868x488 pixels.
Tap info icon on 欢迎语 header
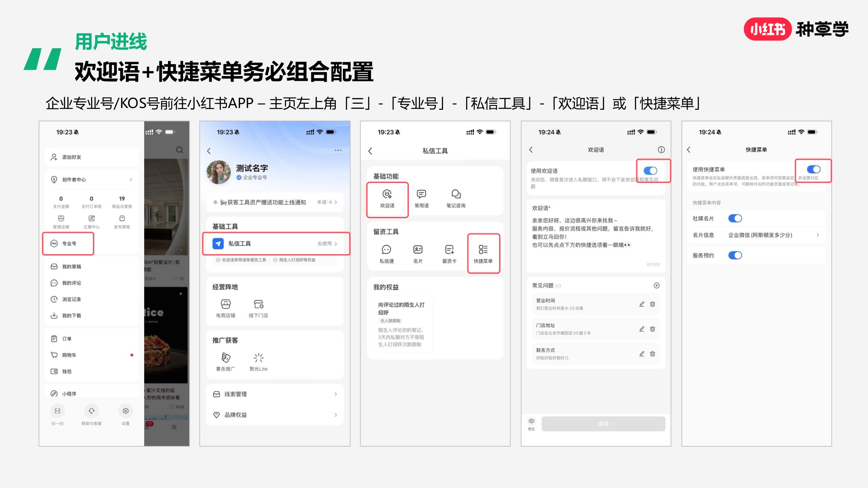[x=661, y=150]
